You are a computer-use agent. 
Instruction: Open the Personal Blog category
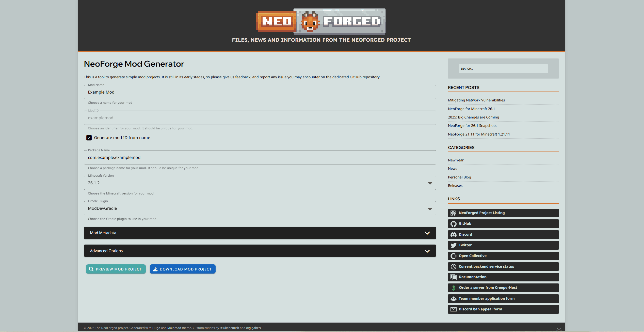(459, 177)
